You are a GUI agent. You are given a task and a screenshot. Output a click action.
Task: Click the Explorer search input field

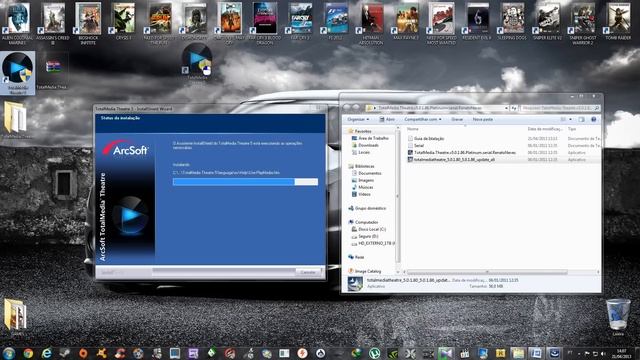[x=560, y=108]
